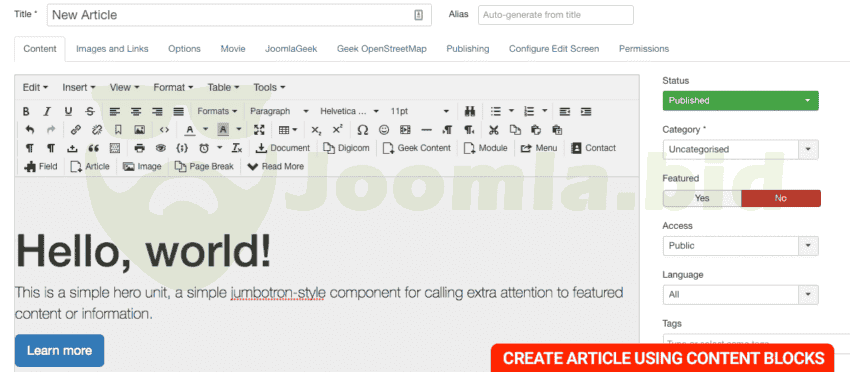The image size is (850, 372).
Task: Open text color picker arrow
Action: [x=205, y=130]
